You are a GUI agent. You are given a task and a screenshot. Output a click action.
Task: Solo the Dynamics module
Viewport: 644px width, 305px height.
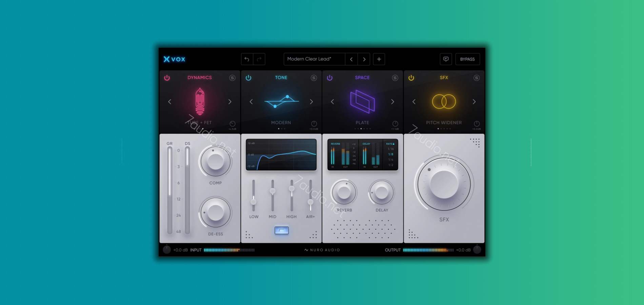point(232,78)
